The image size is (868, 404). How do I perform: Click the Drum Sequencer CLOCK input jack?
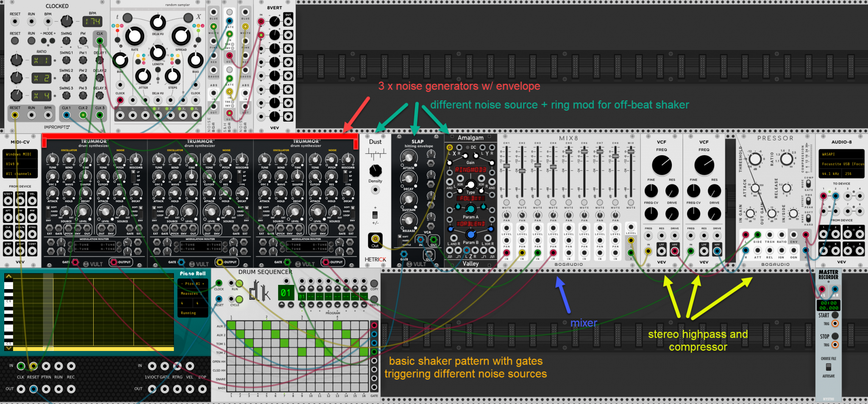219,283
